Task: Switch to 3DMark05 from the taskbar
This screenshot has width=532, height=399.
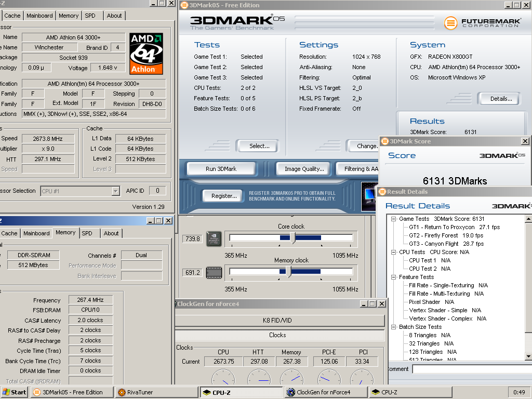Action: pyautogui.click(x=72, y=392)
